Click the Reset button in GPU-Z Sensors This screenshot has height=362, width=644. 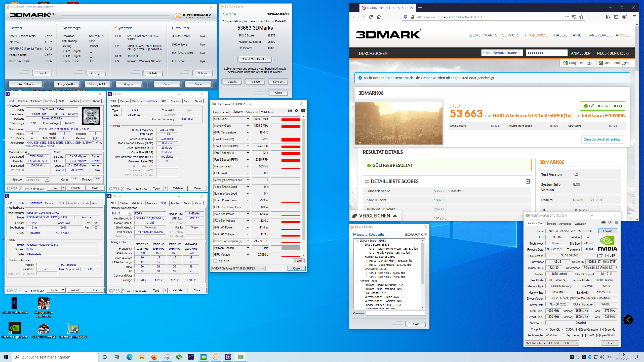(x=299, y=261)
